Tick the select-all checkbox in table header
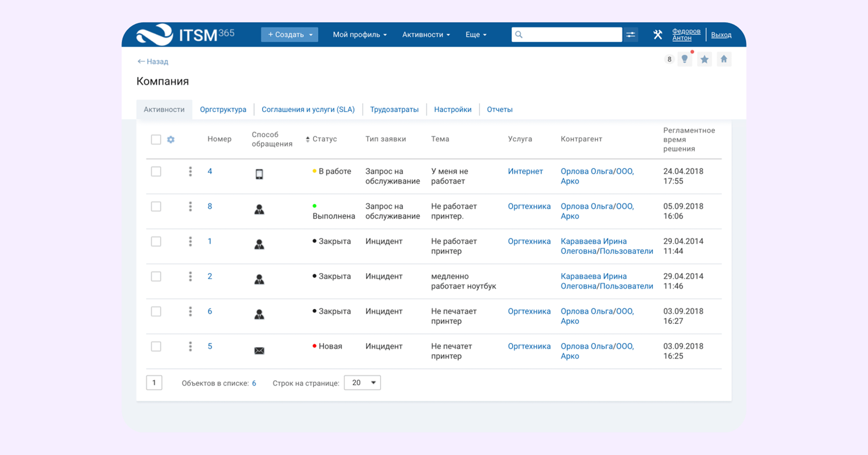This screenshot has width=868, height=455. pos(156,140)
